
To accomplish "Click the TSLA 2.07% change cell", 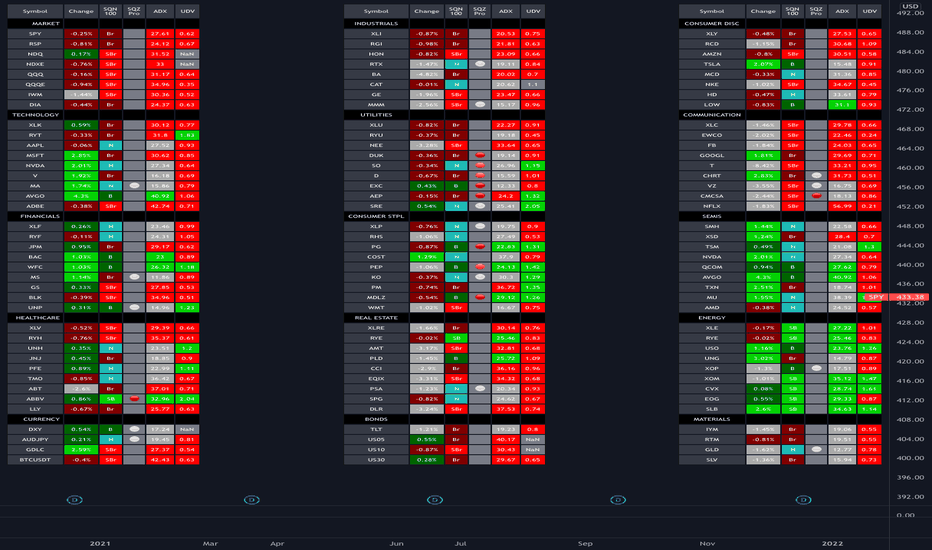I will 763,64.
